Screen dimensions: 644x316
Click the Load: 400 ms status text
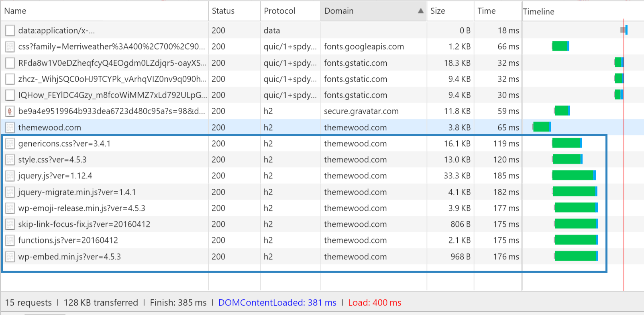pyautogui.click(x=375, y=303)
